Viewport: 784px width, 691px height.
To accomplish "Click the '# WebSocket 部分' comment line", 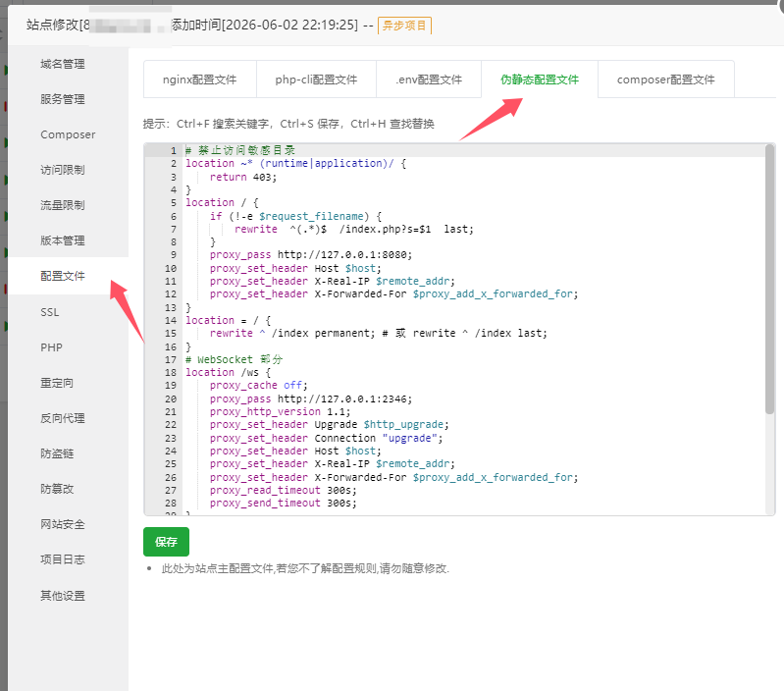I will (234, 359).
